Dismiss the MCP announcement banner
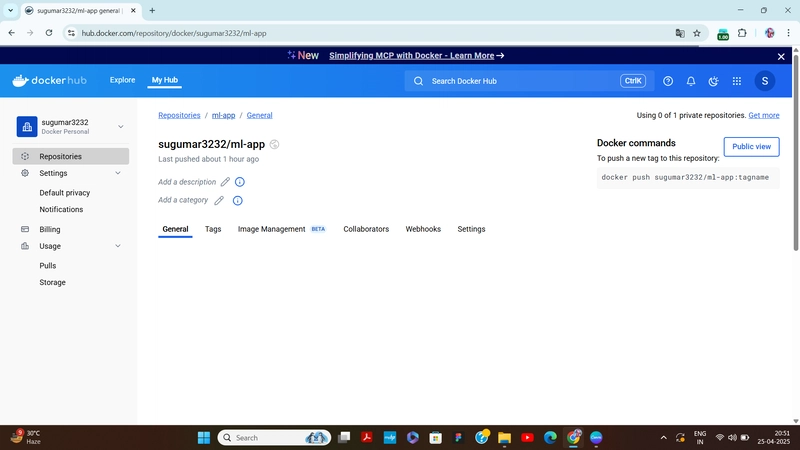Screen dimensions: 800x450 point(781,56)
